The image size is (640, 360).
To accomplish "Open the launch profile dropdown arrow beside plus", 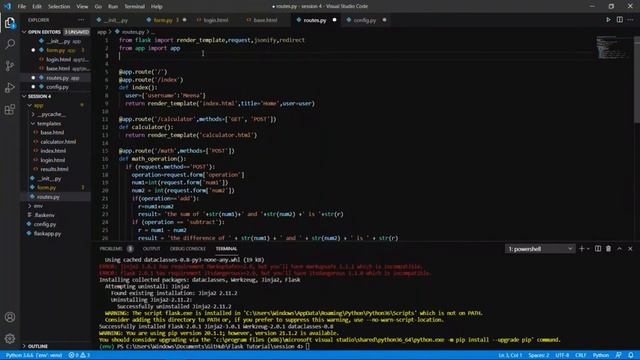I will [588, 249].
